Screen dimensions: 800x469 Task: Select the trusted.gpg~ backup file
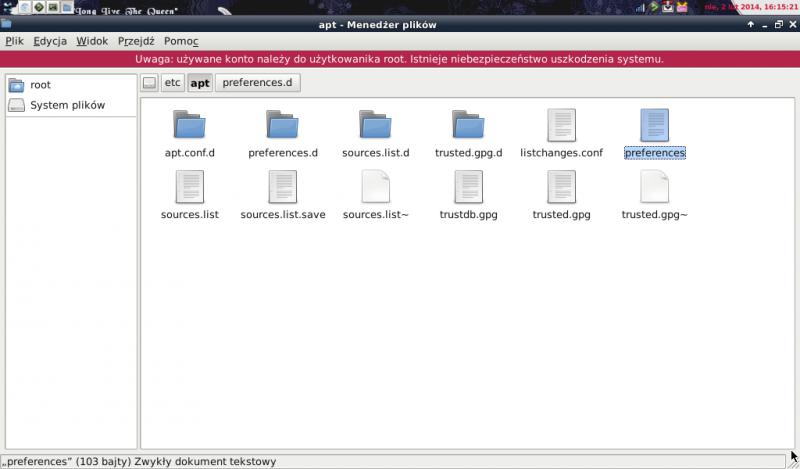tap(654, 188)
